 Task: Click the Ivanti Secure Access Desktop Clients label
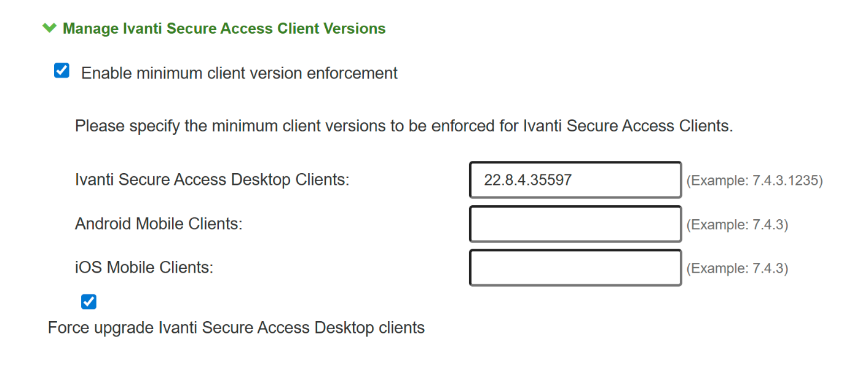coord(212,180)
